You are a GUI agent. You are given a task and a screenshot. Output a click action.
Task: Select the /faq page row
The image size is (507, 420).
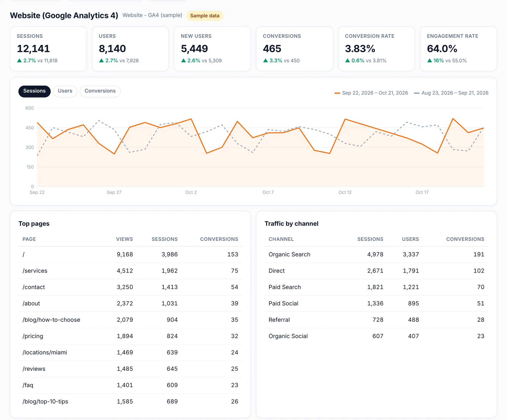point(130,385)
